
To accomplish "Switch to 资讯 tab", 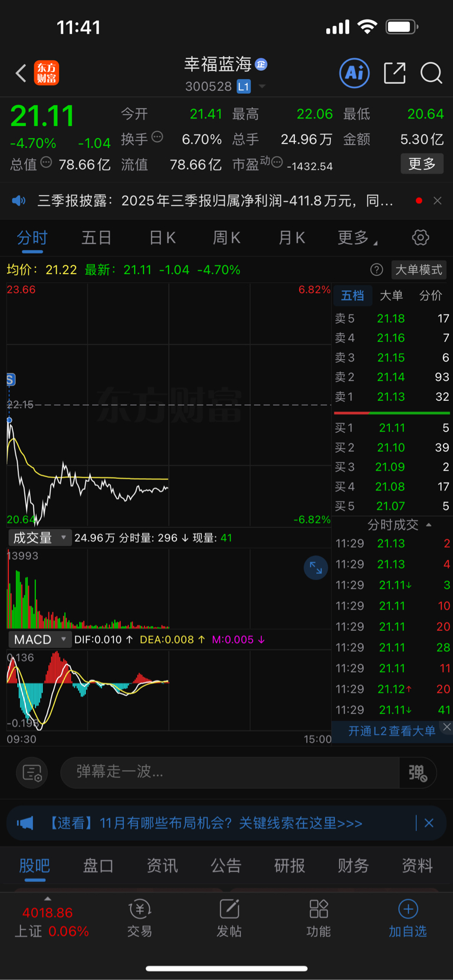I will point(162,866).
